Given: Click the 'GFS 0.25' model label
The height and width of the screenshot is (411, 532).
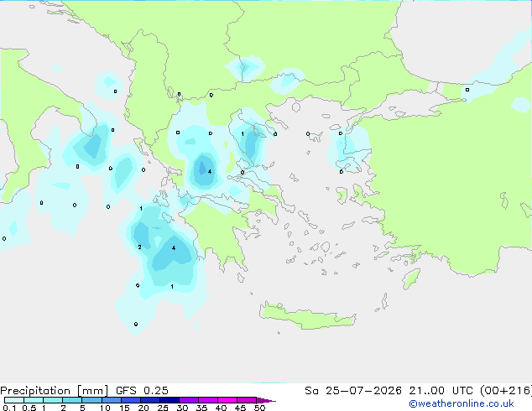Looking at the screenshot, I should point(142,391).
